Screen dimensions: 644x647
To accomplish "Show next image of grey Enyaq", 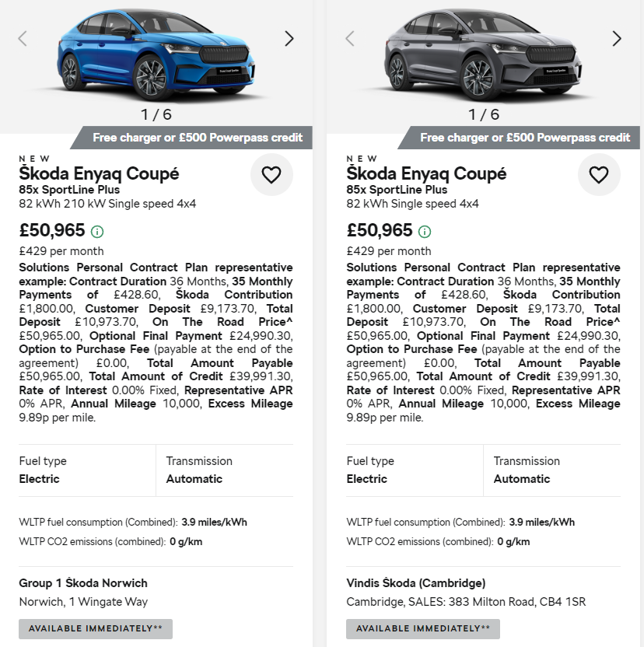I will click(x=617, y=38).
